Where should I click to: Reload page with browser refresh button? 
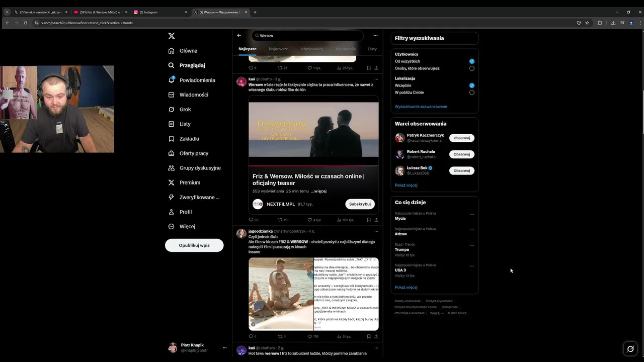coord(25,23)
